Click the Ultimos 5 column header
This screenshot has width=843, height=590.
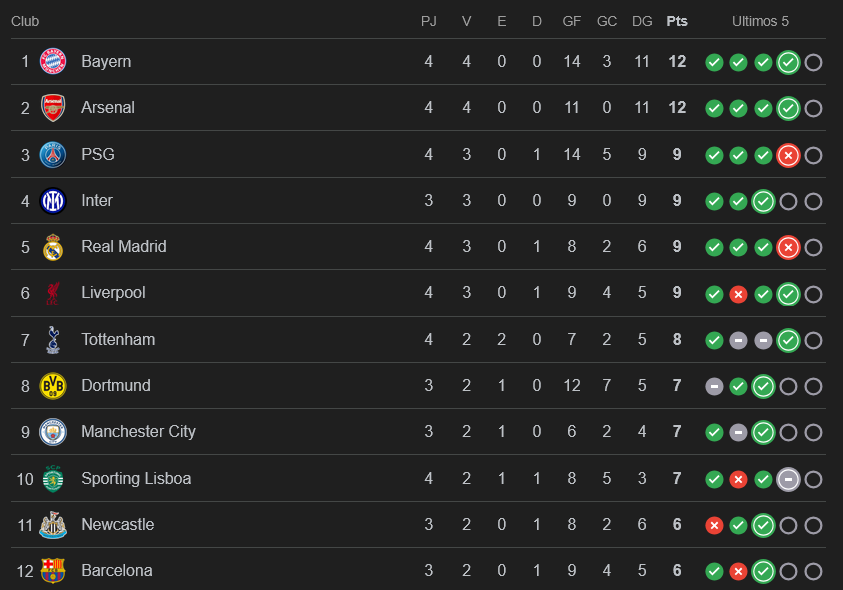[760, 21]
